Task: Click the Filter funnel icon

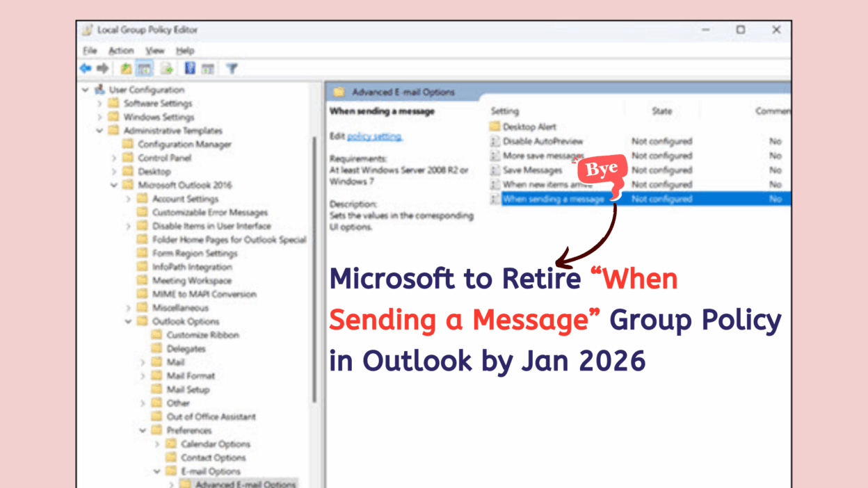Action: coord(232,68)
